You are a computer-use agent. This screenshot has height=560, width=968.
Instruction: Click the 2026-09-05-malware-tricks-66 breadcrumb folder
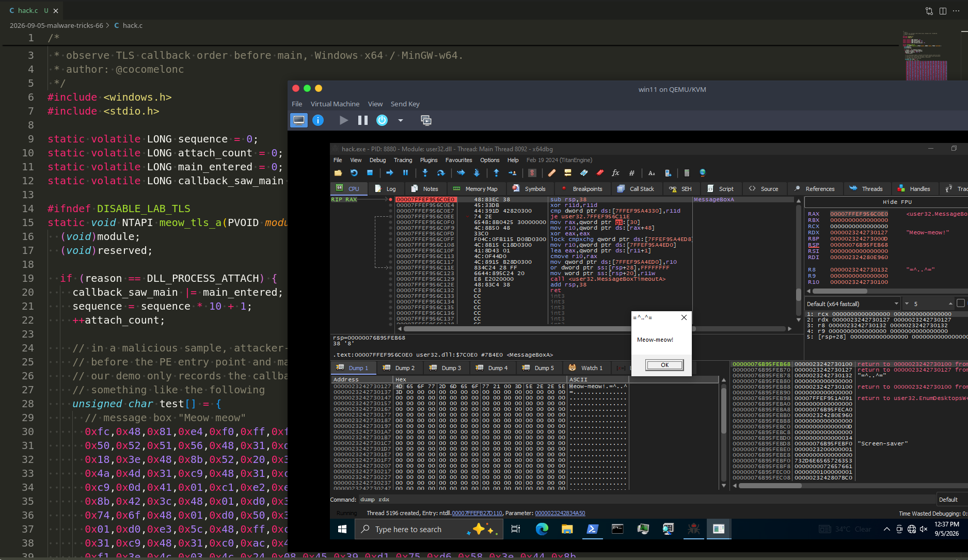pos(56,25)
